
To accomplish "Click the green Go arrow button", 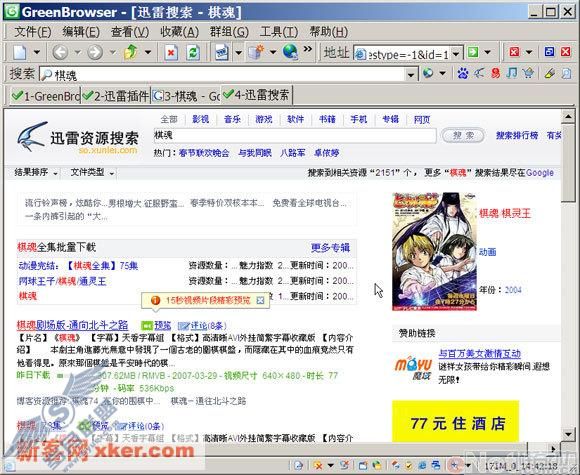I will (x=473, y=52).
